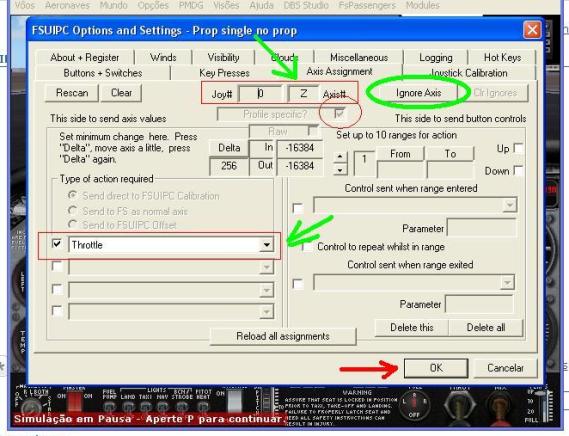Click Reload all assignments

pyautogui.click(x=283, y=336)
